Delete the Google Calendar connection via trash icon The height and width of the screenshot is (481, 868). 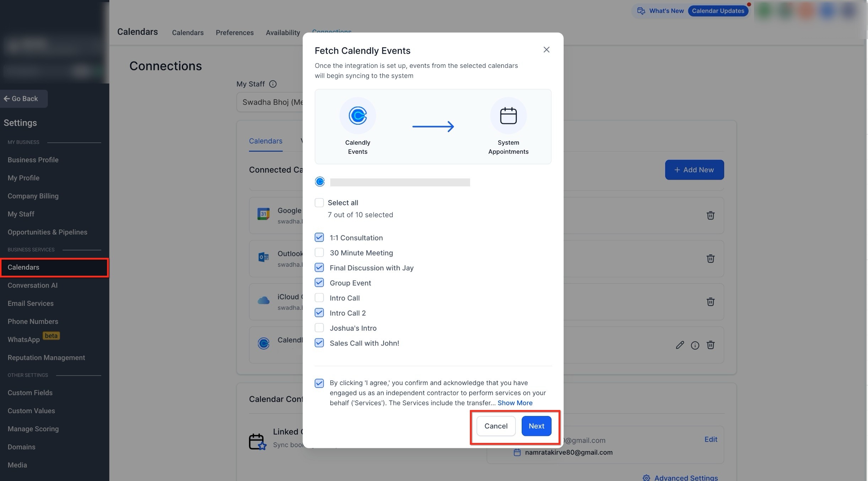(x=710, y=215)
